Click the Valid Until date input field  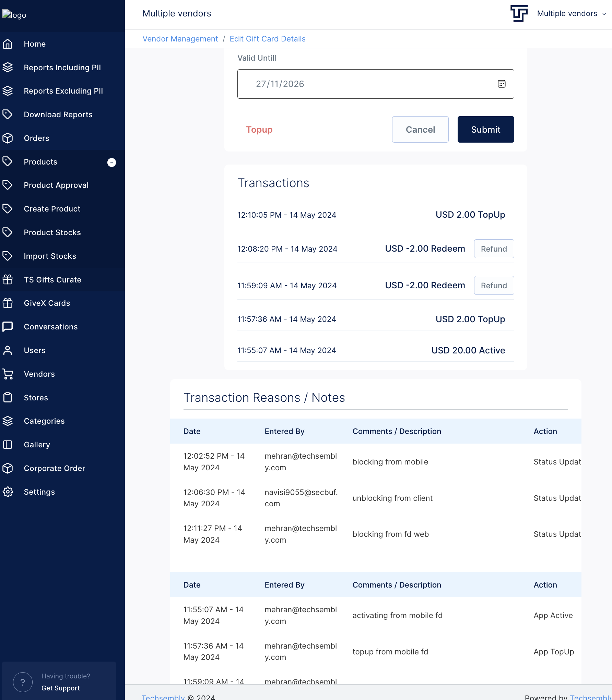[376, 84]
